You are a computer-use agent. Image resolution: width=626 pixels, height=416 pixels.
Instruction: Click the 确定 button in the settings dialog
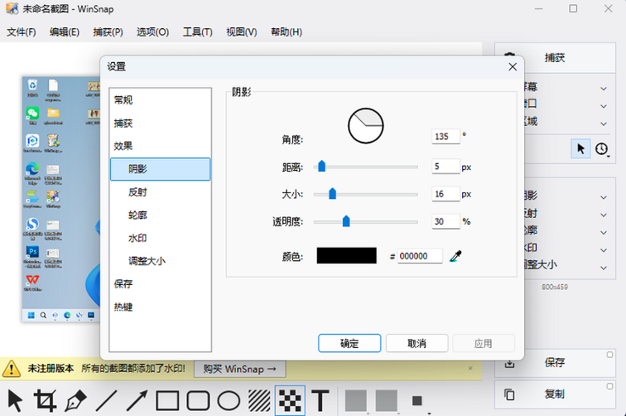pyautogui.click(x=349, y=343)
